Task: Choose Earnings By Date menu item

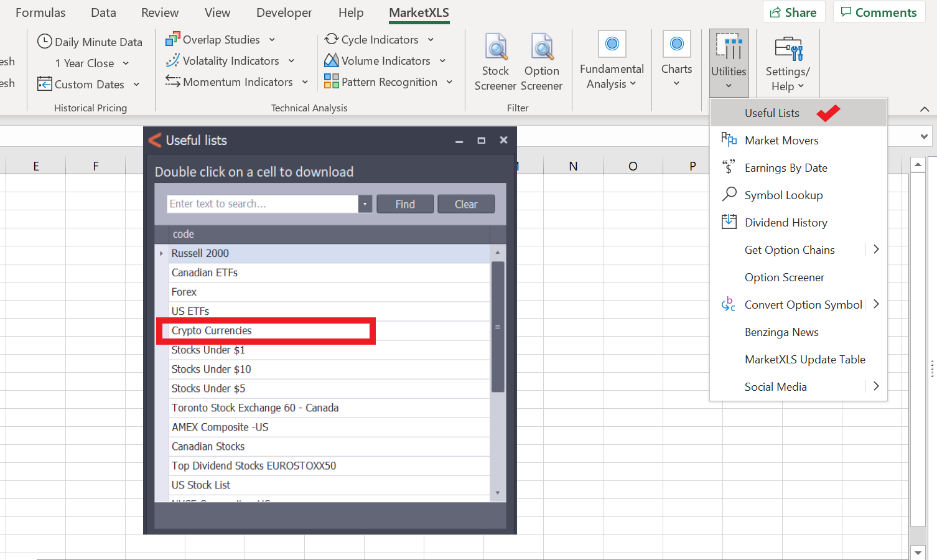Action: coord(786,168)
